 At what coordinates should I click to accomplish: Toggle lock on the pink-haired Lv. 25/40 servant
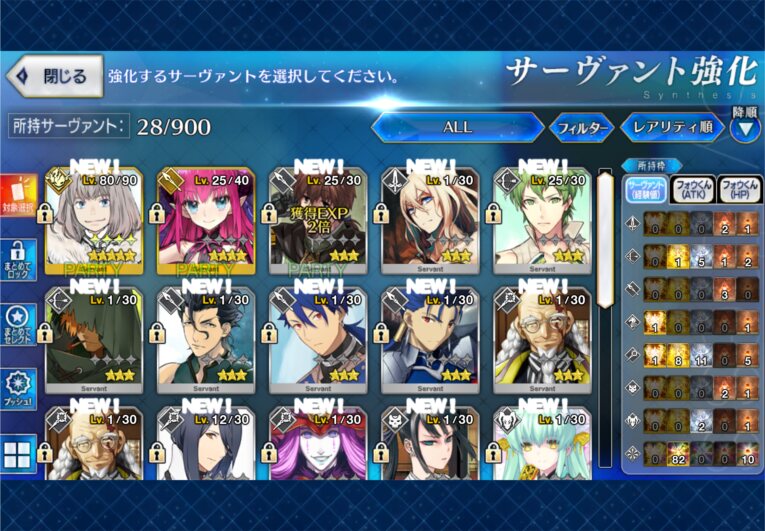click(157, 213)
